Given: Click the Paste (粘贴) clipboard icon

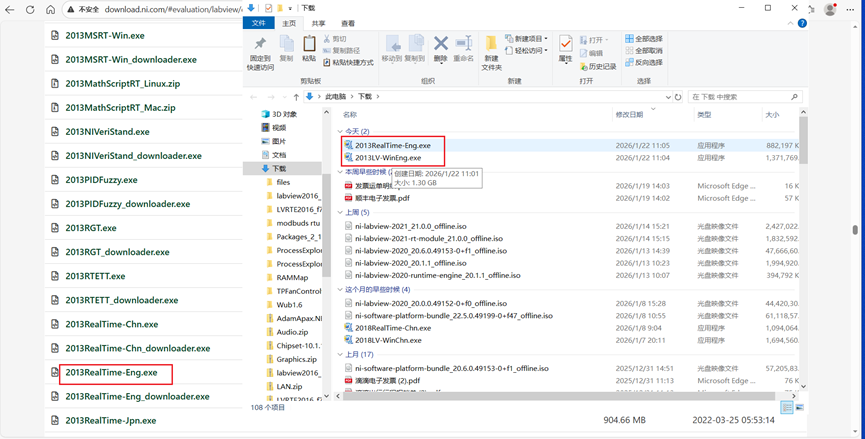Looking at the screenshot, I should (309, 44).
